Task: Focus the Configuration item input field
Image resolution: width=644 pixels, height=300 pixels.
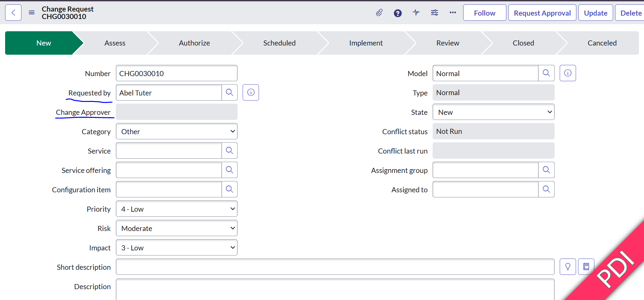Action: [169, 189]
